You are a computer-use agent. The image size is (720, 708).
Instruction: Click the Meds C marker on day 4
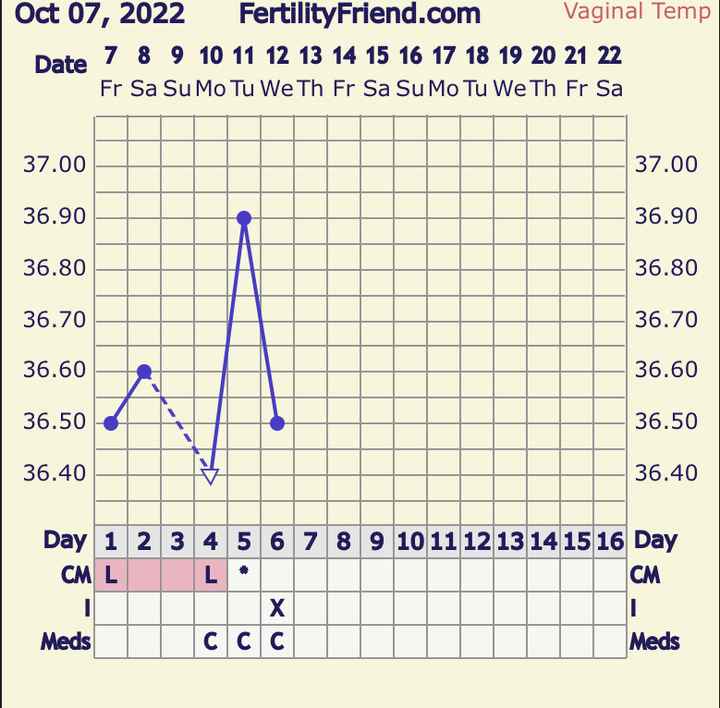210,642
